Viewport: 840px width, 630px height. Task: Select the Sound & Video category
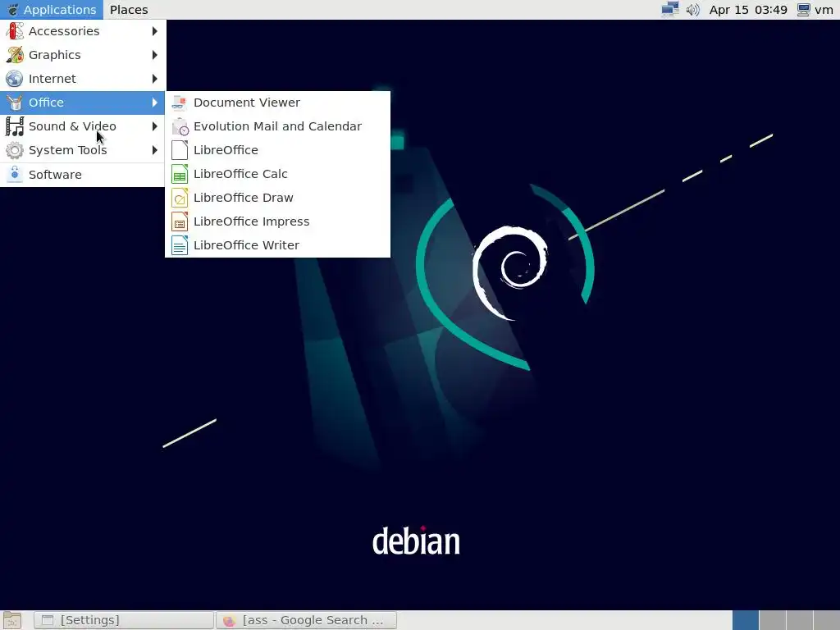[x=83, y=126]
